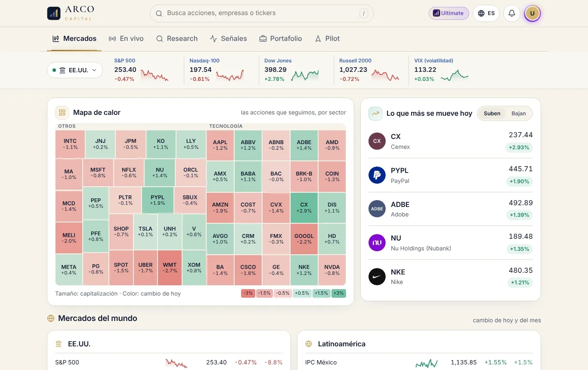
Task: Click the heat map grid icon
Action: click(x=62, y=113)
